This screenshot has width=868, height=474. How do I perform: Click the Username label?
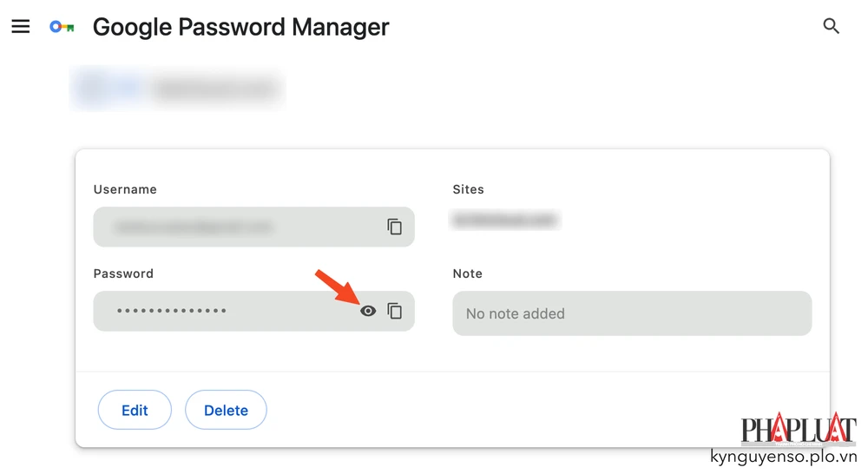tap(125, 189)
